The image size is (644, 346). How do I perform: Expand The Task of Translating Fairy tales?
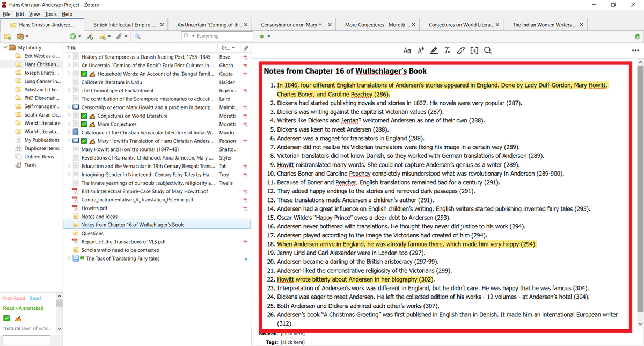point(69,258)
